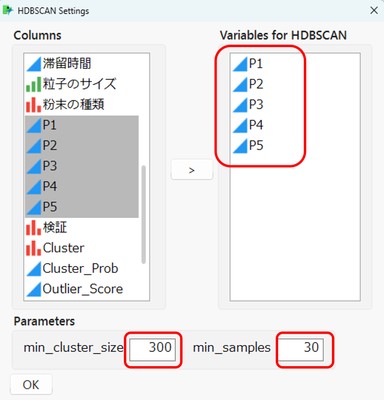Image resolution: width=384 pixels, height=400 pixels.
Task: Select P4 in the Columns list
Action: (x=82, y=187)
